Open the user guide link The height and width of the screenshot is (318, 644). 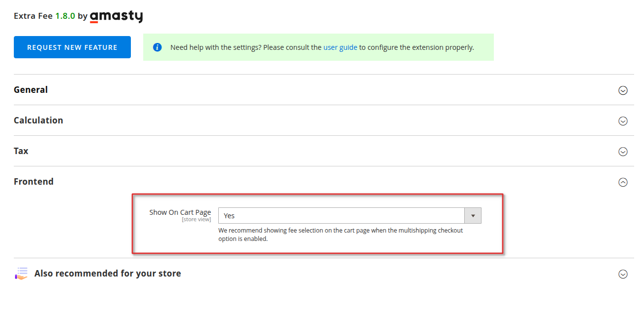[x=340, y=47]
